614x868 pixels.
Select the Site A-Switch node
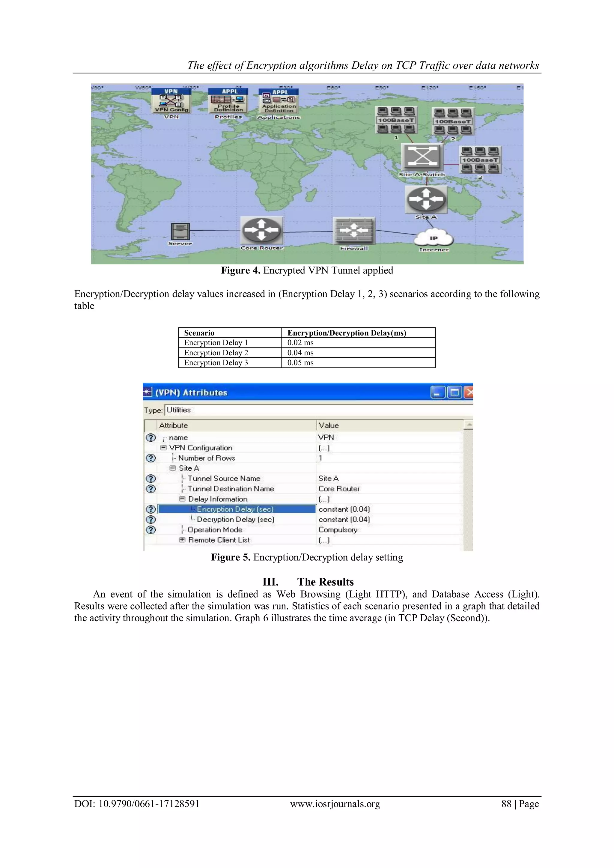coord(422,157)
